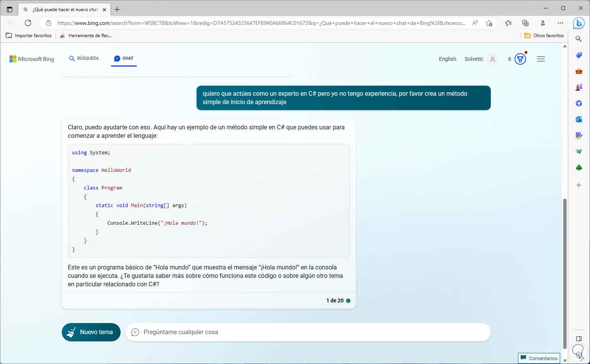Open the sidebar Image Creator icon
This screenshot has width=590, height=364.
[579, 135]
